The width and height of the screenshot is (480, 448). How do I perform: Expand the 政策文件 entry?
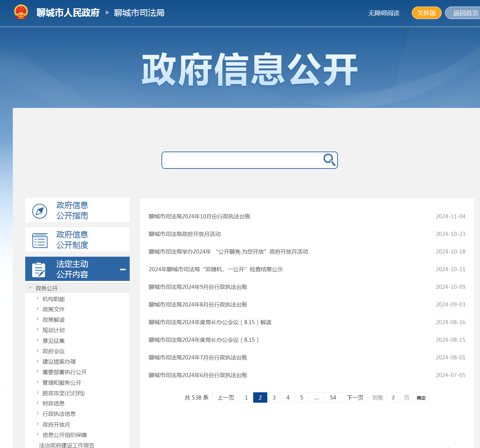click(x=53, y=309)
